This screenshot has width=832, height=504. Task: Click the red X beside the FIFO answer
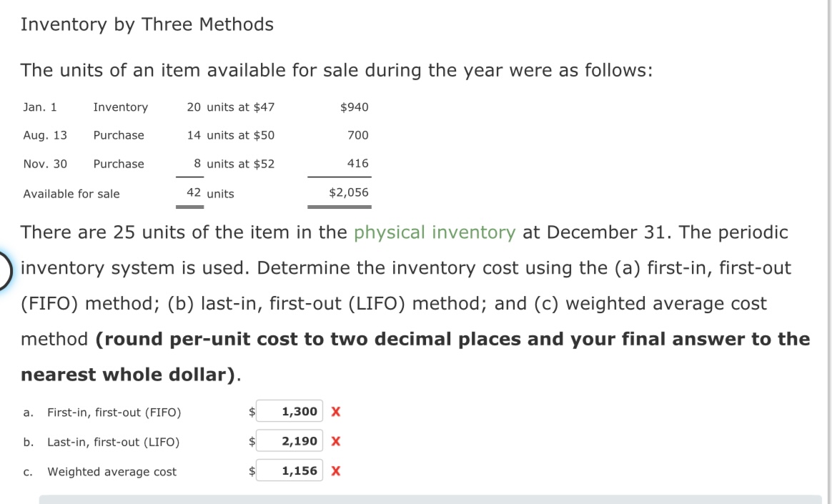click(x=335, y=412)
